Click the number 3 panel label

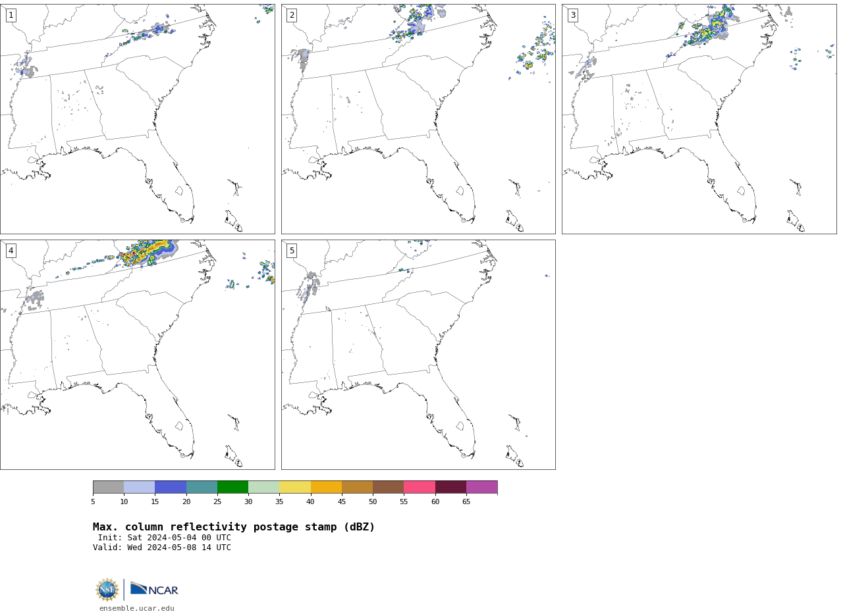click(x=573, y=15)
